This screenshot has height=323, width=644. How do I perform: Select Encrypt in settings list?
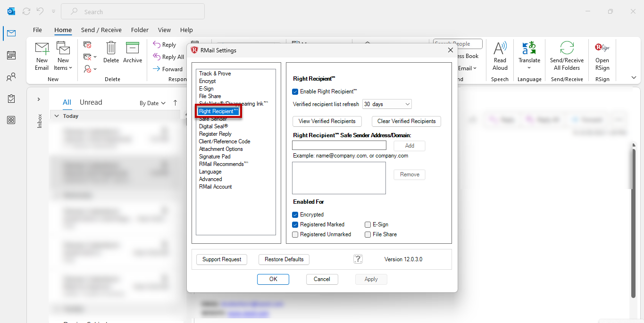pos(207,81)
